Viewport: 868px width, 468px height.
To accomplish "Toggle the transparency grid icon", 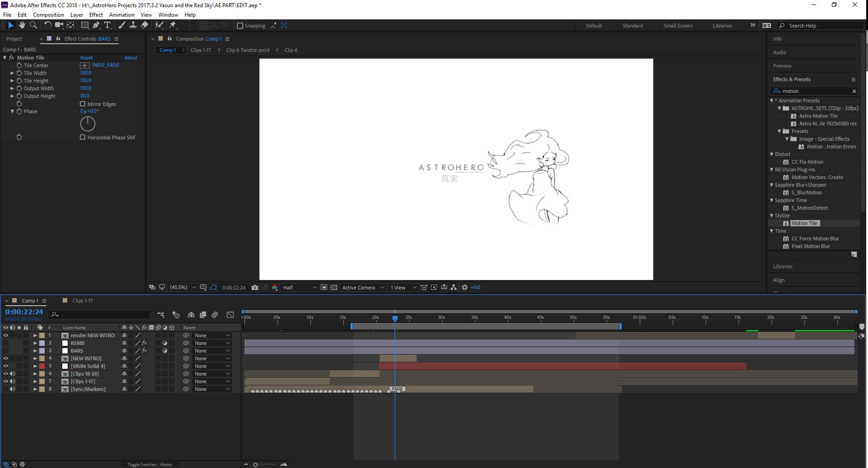I will pos(334,288).
